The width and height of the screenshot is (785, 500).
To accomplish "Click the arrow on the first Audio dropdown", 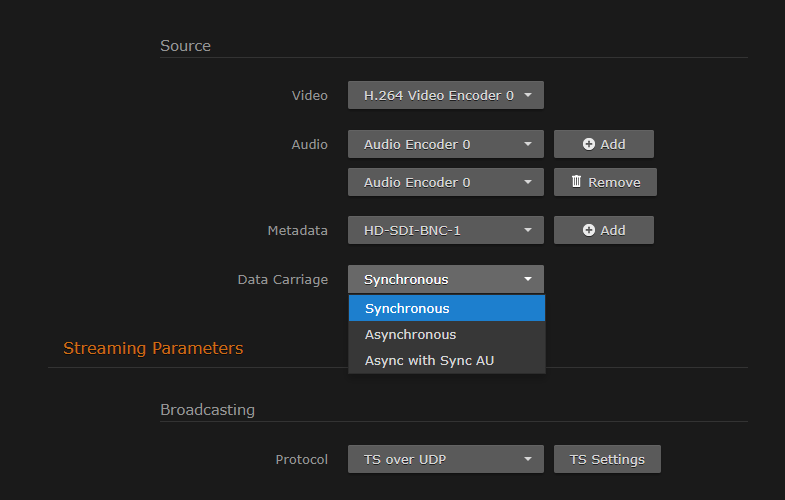I will (528, 144).
